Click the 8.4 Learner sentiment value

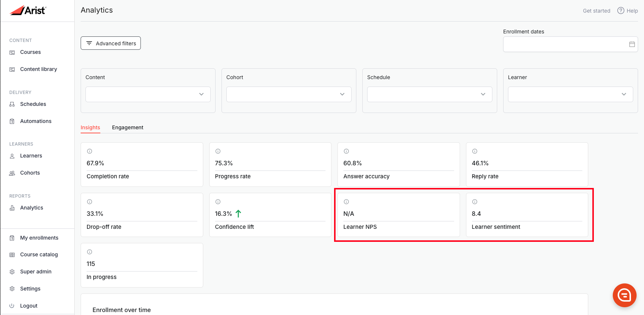[x=476, y=214]
